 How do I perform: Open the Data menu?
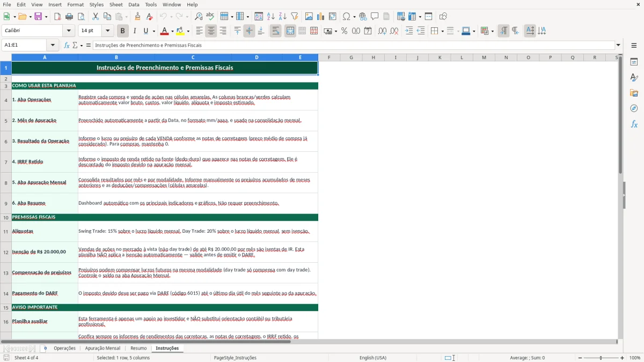pyautogui.click(x=134, y=4)
